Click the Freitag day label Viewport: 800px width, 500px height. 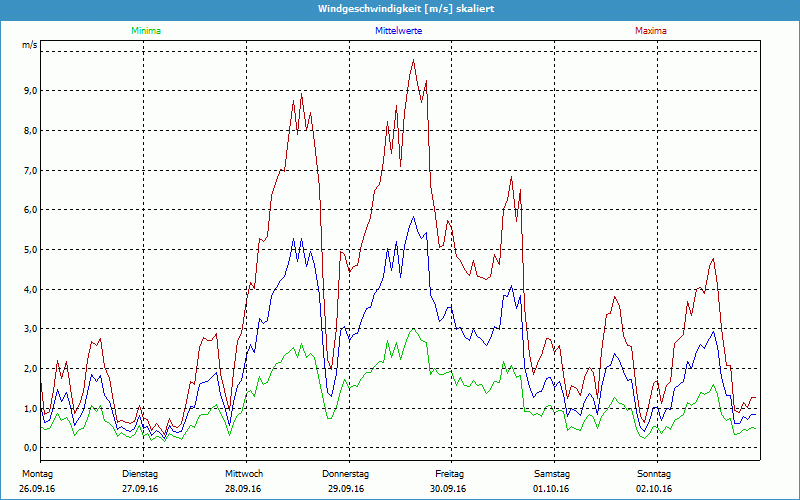point(449,473)
